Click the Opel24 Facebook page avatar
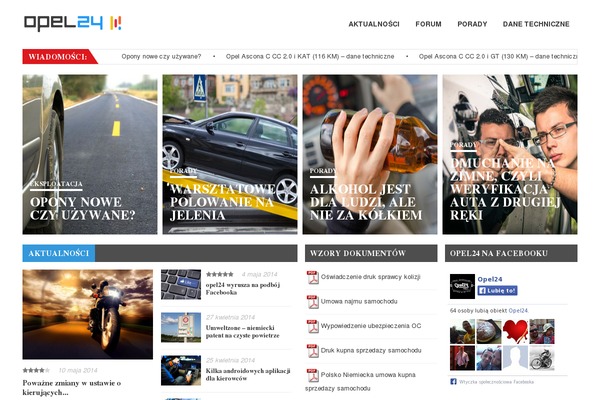The width and height of the screenshot is (600, 400). [462, 286]
